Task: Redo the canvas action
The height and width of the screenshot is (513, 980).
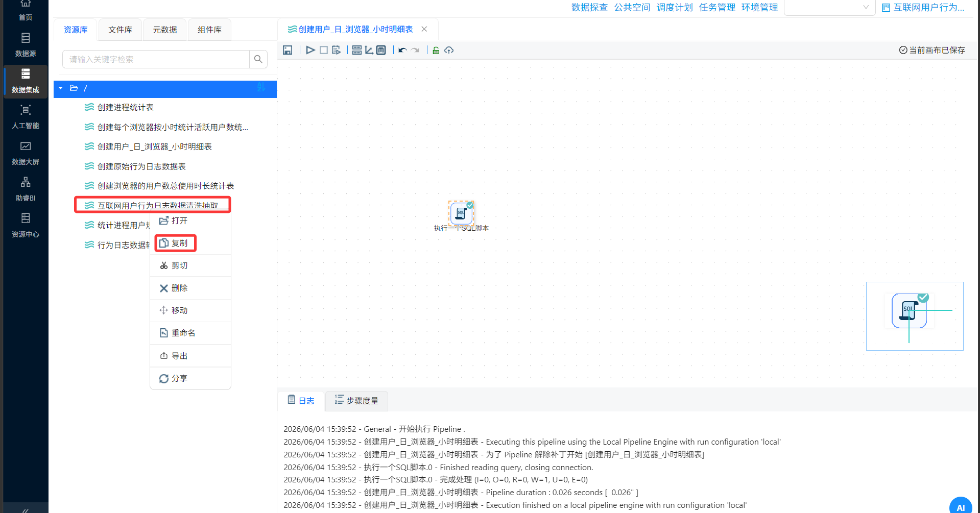Action: click(415, 50)
